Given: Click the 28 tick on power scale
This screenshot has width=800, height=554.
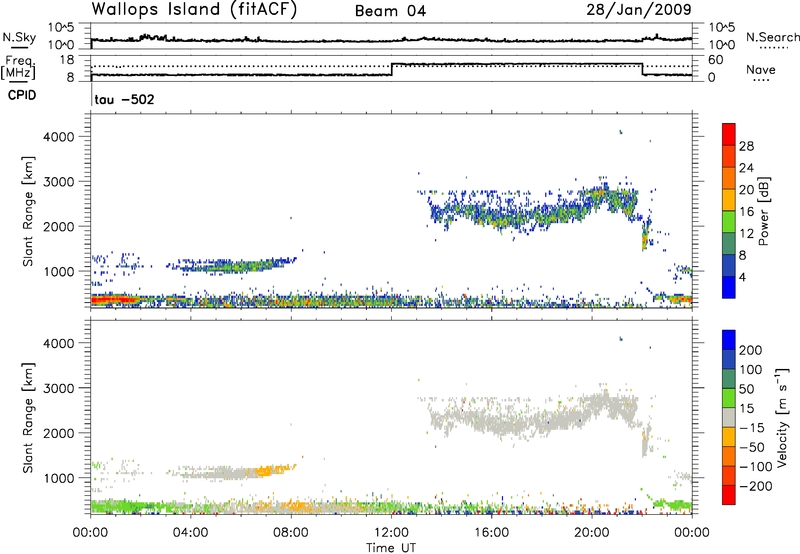Looking at the screenshot, I should click(x=746, y=146).
